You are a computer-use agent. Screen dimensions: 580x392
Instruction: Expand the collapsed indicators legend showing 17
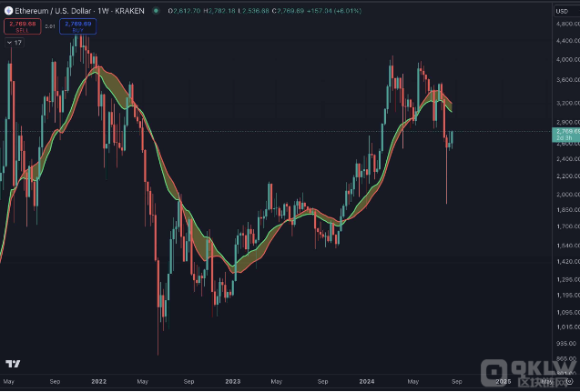(14, 42)
